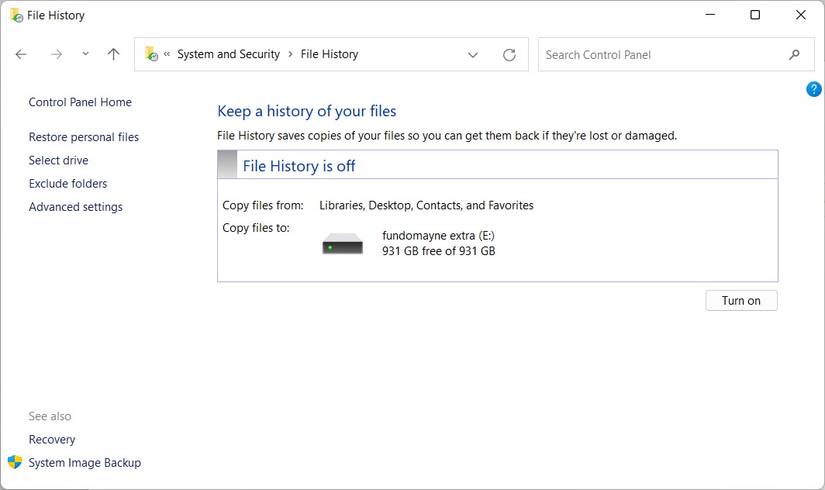This screenshot has height=490, width=825.
Task: Go up one level with up arrow
Action: click(113, 55)
